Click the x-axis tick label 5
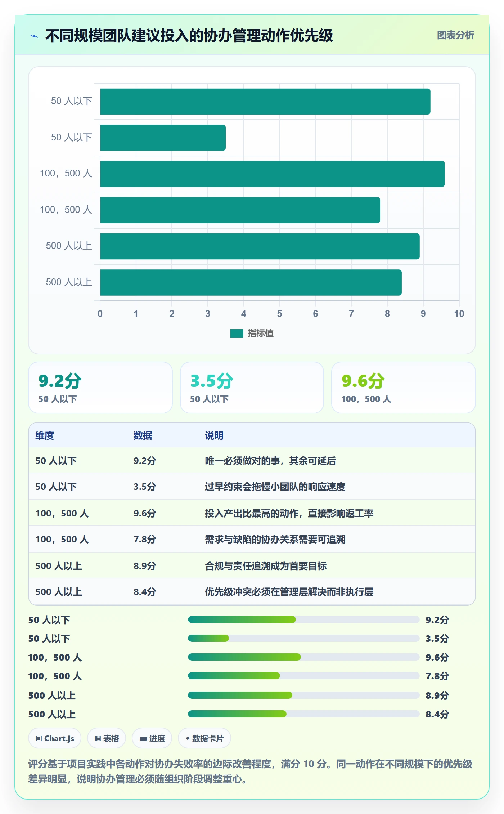The image size is (504, 814). 280,314
